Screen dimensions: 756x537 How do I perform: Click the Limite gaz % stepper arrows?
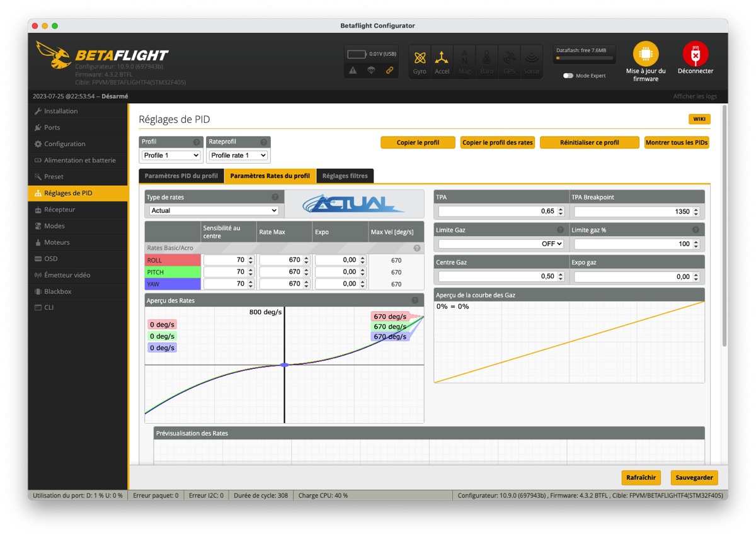(x=696, y=244)
